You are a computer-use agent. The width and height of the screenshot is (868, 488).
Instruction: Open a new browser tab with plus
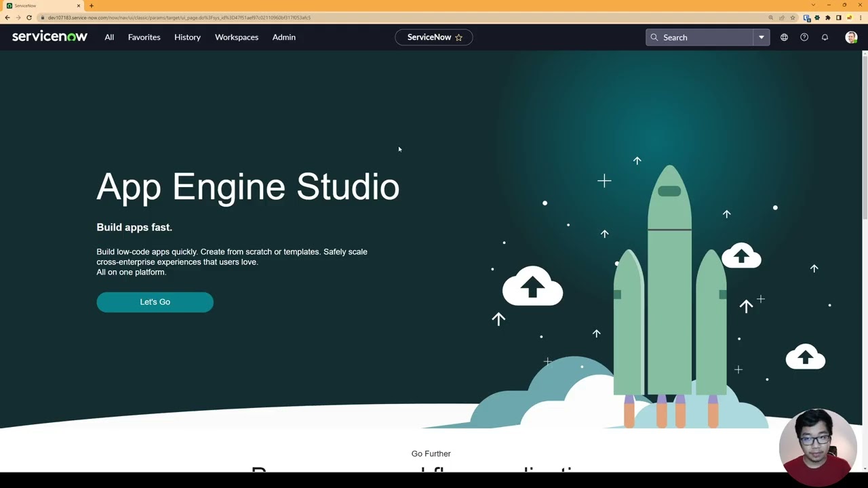(92, 5)
